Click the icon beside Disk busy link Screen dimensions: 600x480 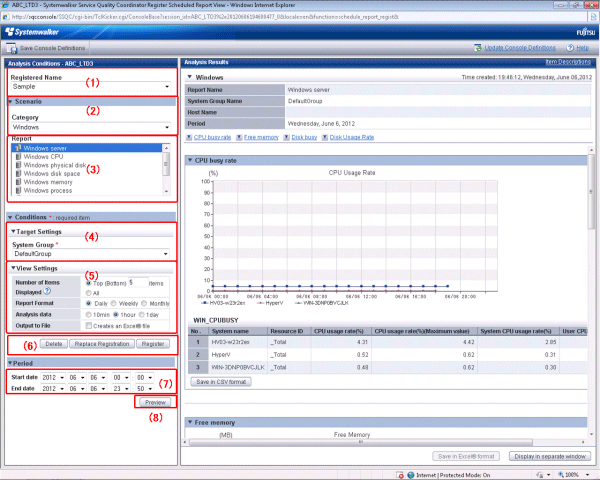click(x=287, y=137)
